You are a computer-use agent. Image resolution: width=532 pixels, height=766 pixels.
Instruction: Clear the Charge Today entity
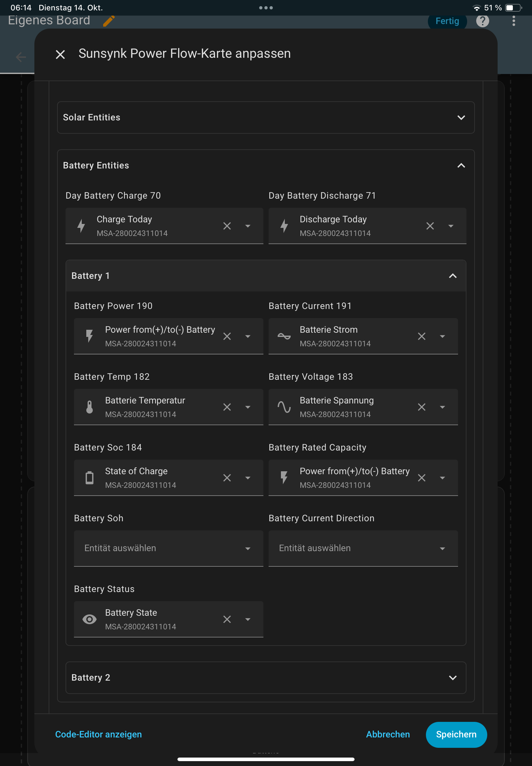point(227,226)
